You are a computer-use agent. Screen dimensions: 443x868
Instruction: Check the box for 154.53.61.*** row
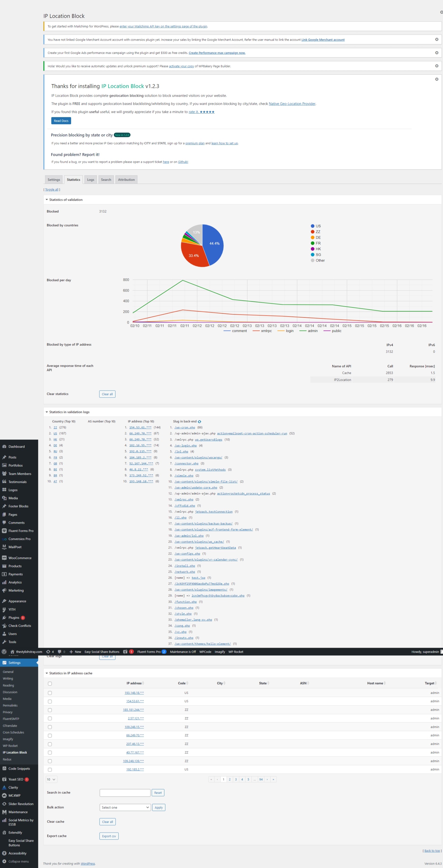pos(50,702)
